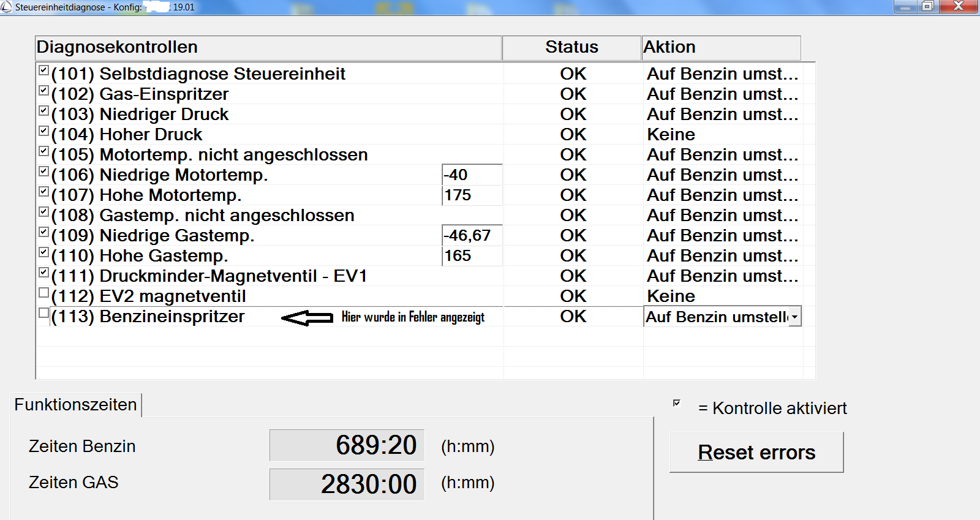Click the Hohe Gastemp. value field 165

472,255
